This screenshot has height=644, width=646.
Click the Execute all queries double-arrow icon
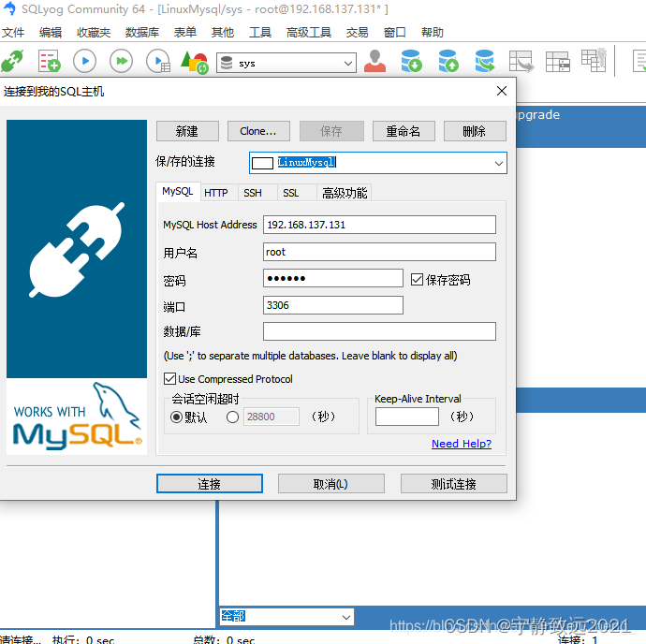click(121, 62)
